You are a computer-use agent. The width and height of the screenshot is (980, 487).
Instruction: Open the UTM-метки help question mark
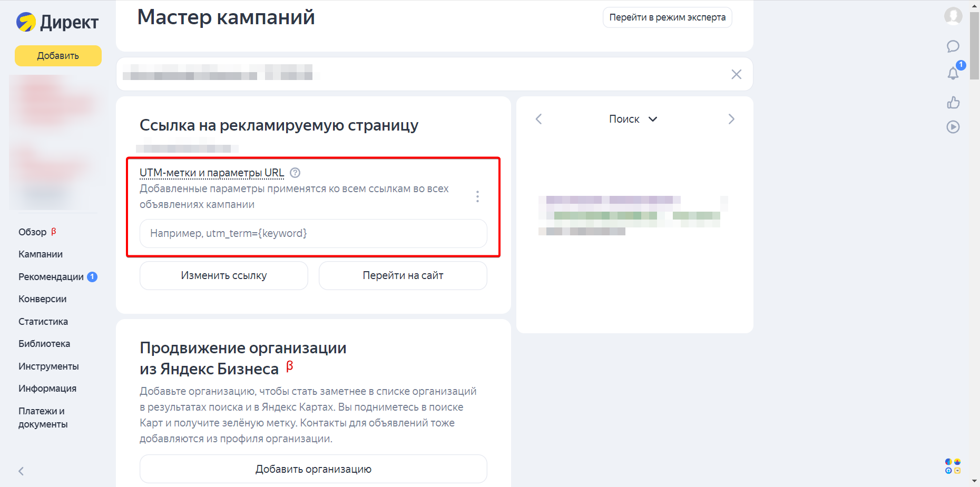pyautogui.click(x=295, y=172)
